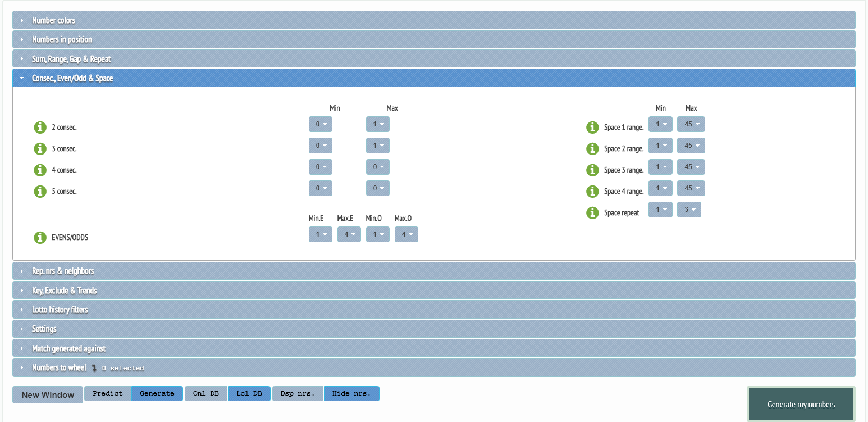Open Space 1 range Max dropdown
868x422 pixels.
point(691,124)
